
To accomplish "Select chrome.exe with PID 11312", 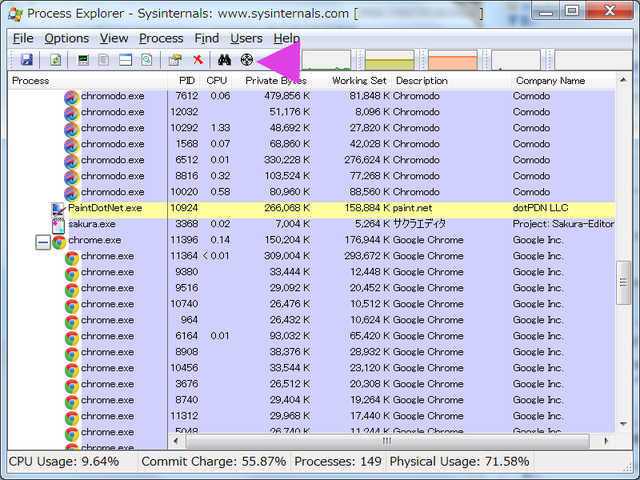I will click(312, 416).
